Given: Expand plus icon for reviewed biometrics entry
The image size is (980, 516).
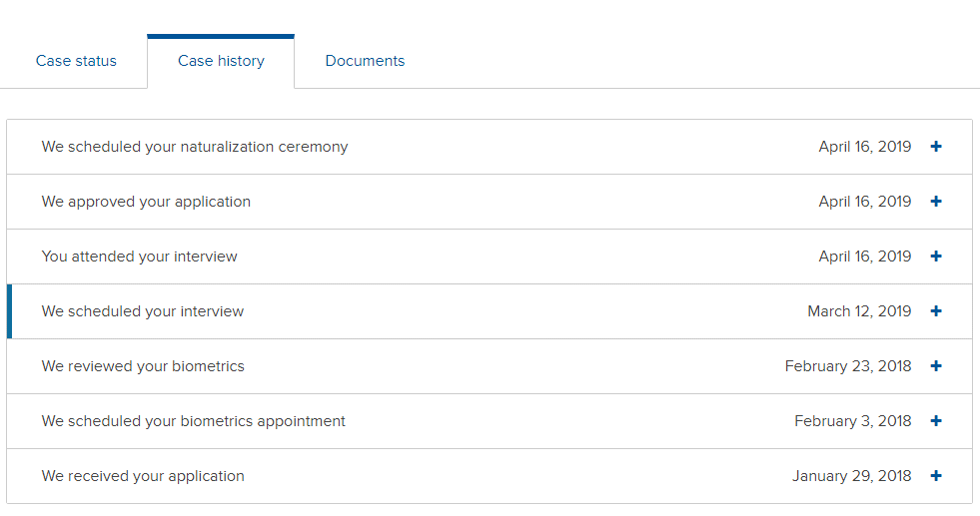Looking at the screenshot, I should click(x=936, y=366).
